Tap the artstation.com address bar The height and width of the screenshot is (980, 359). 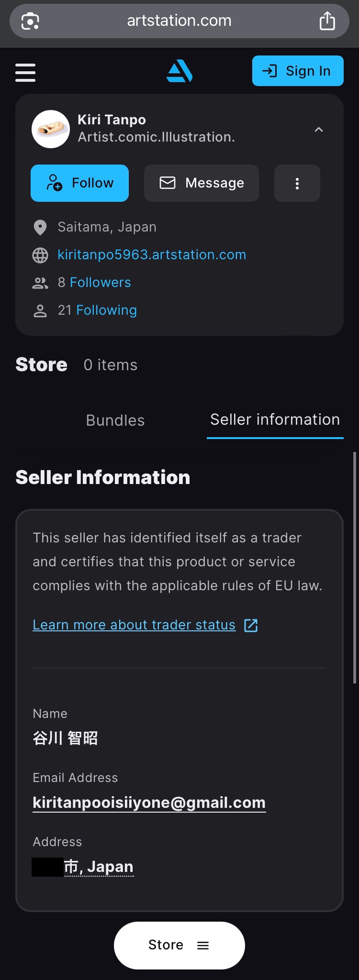click(179, 21)
